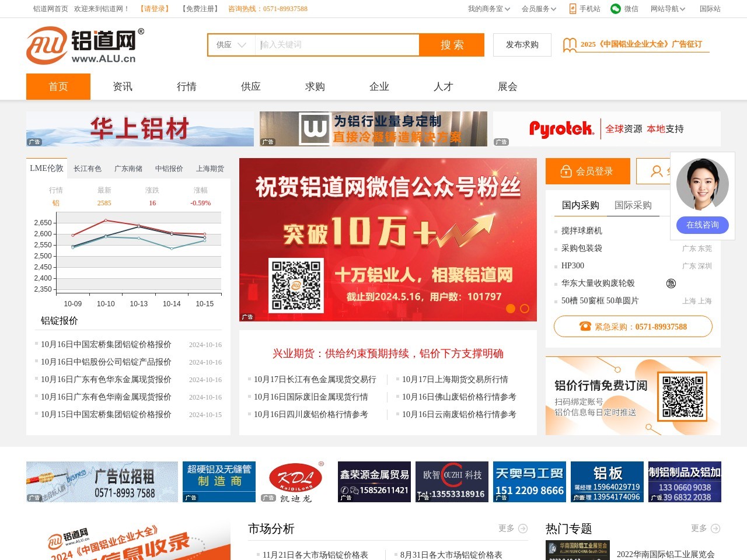This screenshot has height=560, width=747.
Task: Open the 行情 navigation tab
Action: 187,87
